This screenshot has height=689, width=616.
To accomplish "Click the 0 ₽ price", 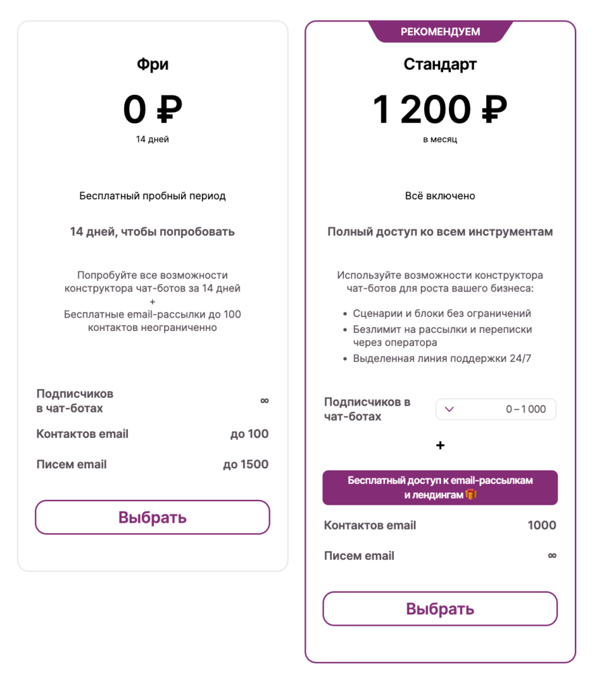I will coord(152,109).
